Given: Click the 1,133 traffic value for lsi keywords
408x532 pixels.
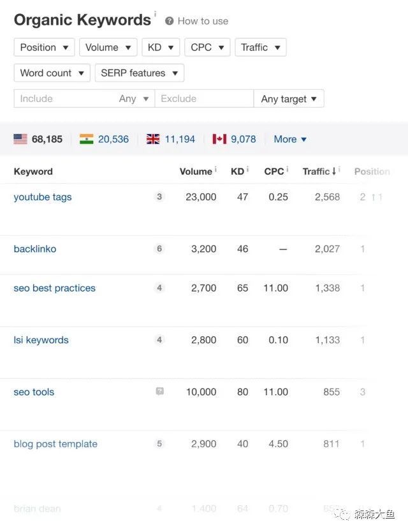Looking at the screenshot, I should tap(327, 340).
